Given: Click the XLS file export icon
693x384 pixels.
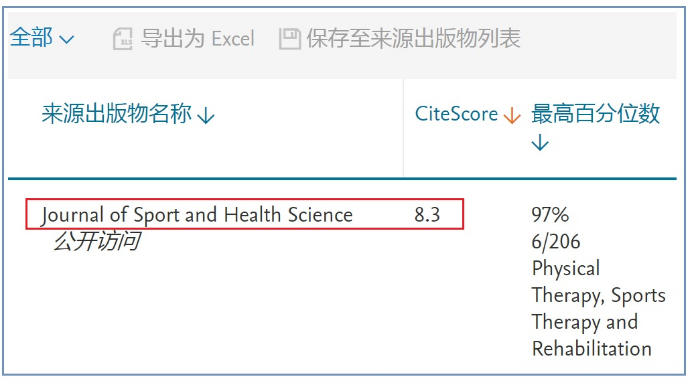Looking at the screenshot, I should tap(122, 39).
